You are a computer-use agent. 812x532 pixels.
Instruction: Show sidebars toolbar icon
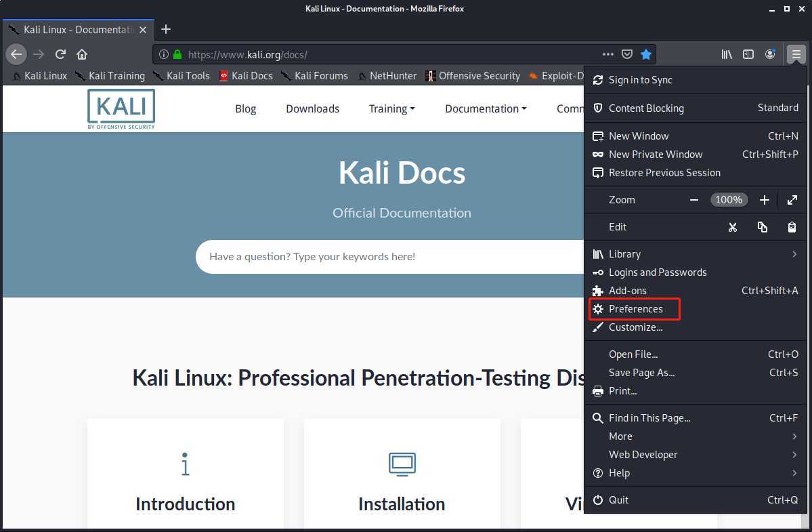748,54
